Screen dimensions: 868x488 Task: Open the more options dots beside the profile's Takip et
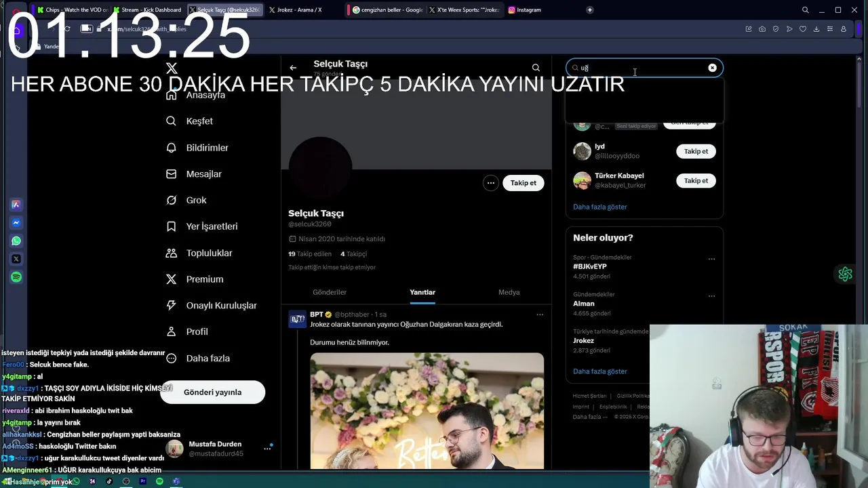(x=490, y=183)
